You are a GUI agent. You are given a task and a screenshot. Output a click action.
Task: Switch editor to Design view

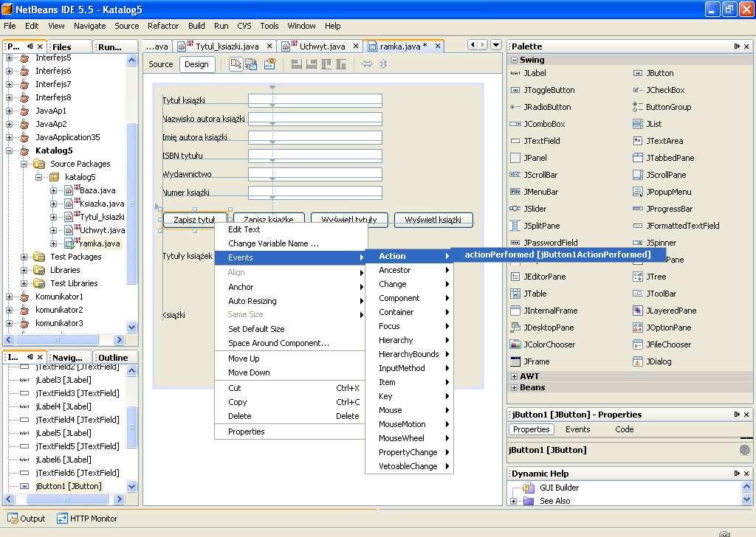(196, 64)
